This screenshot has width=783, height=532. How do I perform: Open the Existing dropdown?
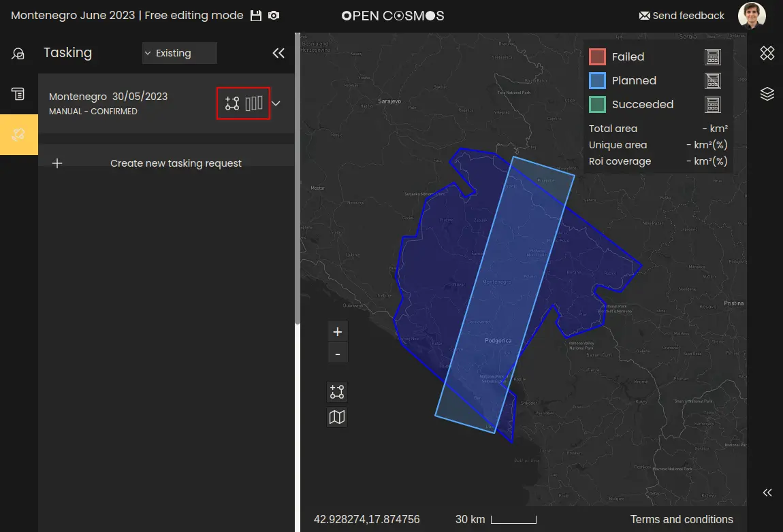tap(179, 53)
